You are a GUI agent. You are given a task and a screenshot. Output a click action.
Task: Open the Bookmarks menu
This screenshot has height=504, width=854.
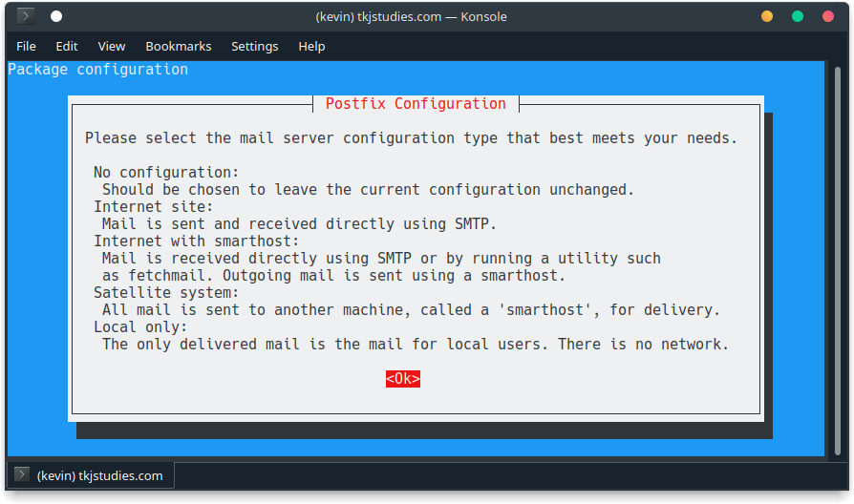pos(178,46)
